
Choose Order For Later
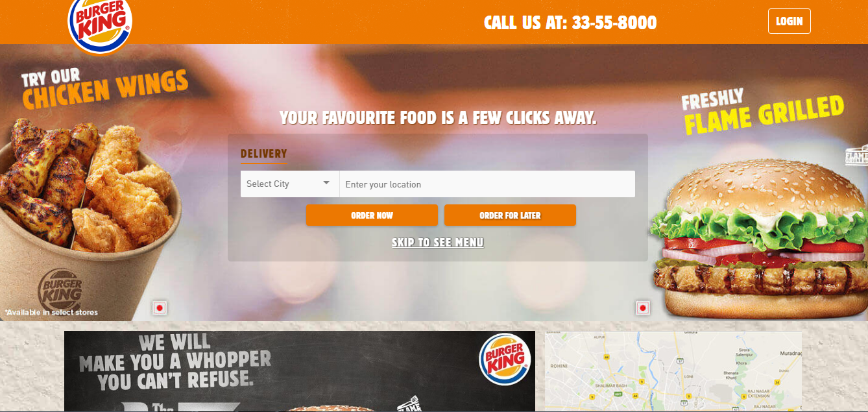pos(510,215)
